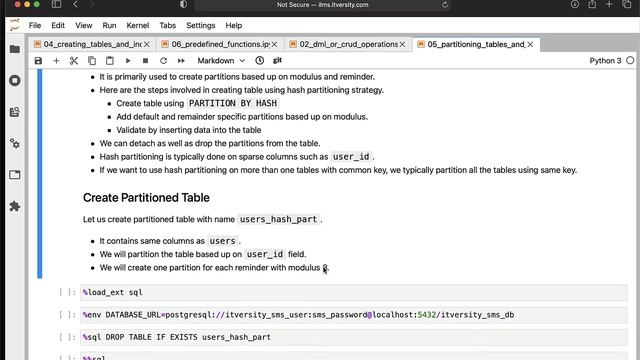The width and height of the screenshot is (640, 360).
Task: Go back in Safari history
Action: (x=76, y=4)
